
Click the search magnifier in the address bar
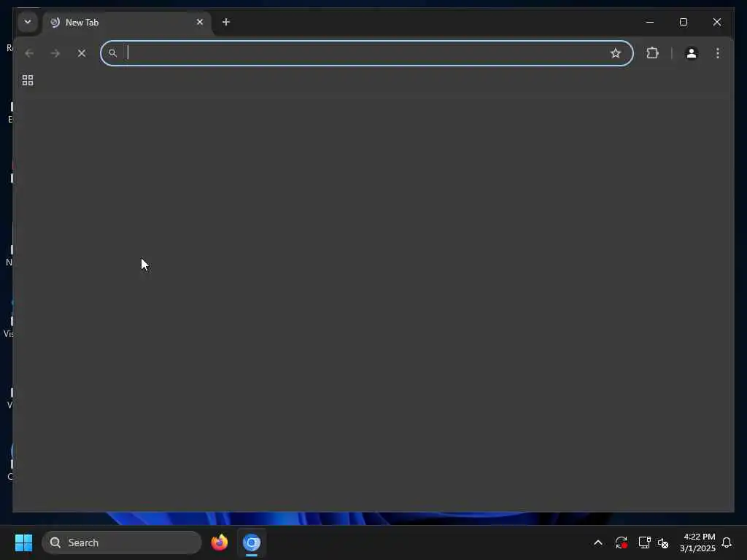click(112, 53)
